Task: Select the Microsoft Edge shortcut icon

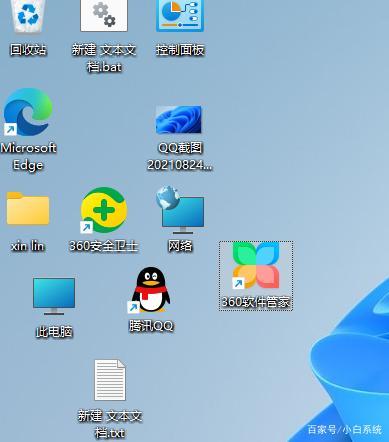Action: tap(28, 112)
